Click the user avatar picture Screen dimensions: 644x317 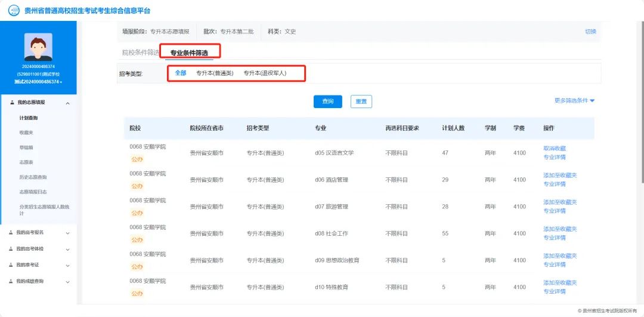pos(38,47)
